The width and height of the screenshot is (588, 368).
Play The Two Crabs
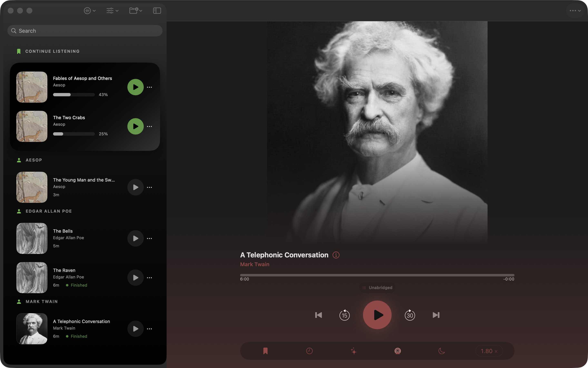click(x=135, y=126)
